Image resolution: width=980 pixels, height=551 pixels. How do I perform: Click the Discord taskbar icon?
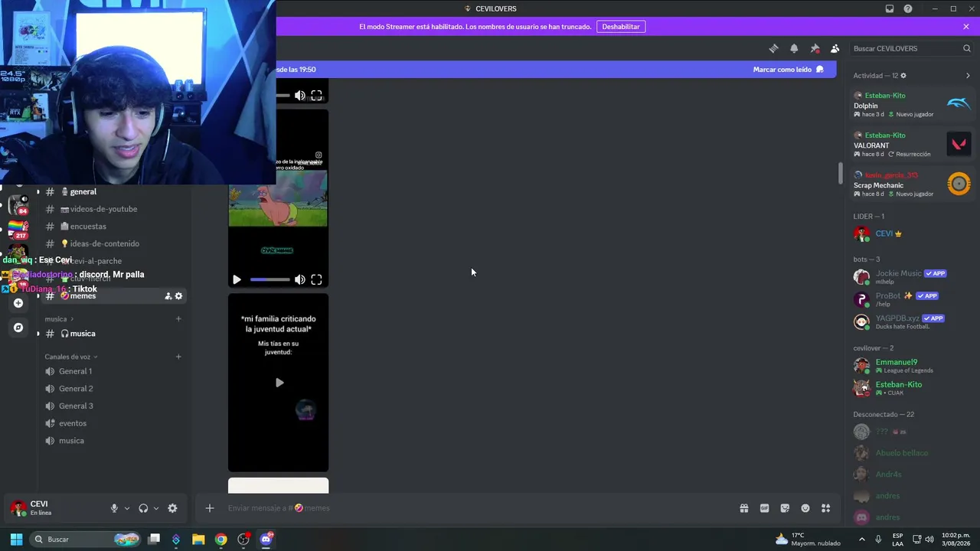266,540
